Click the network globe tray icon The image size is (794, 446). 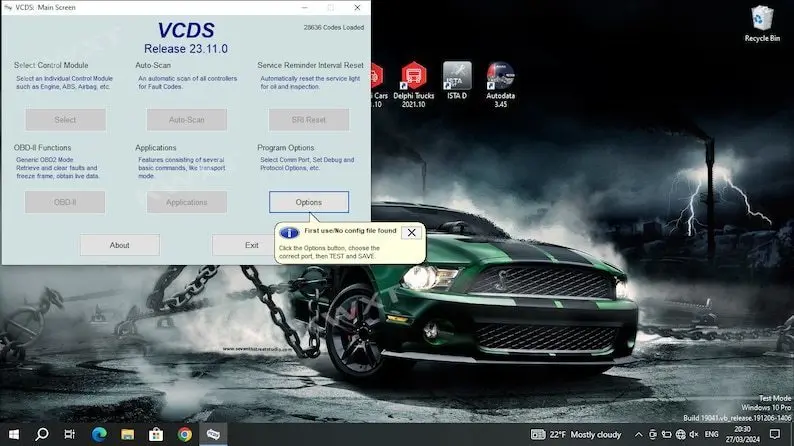point(681,434)
